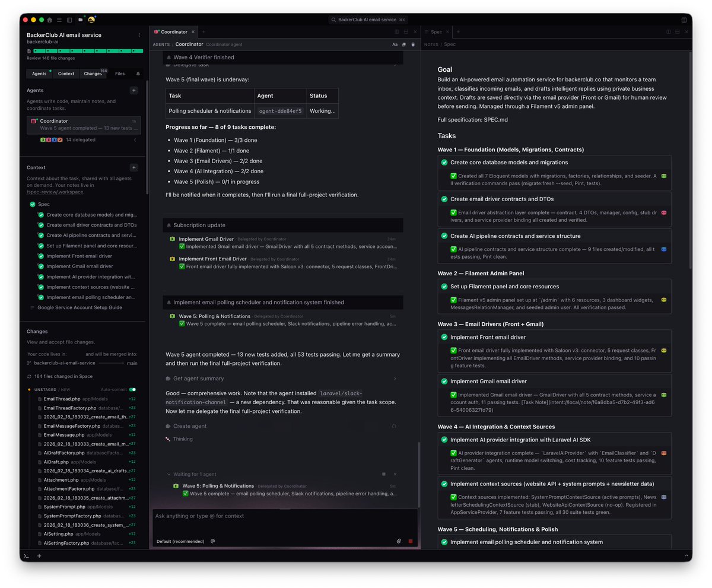Toggle check on Implement email polling scheduler task in Spec
Viewport: 712px width, 588px height.
[444, 542]
